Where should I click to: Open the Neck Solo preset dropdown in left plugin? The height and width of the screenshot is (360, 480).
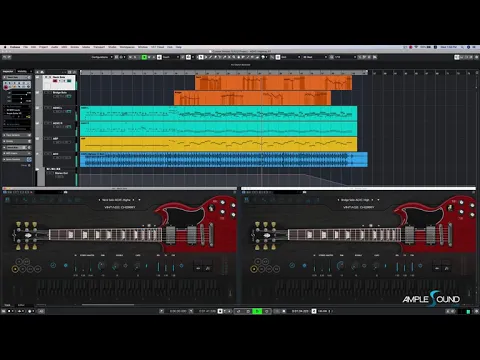[139, 200]
